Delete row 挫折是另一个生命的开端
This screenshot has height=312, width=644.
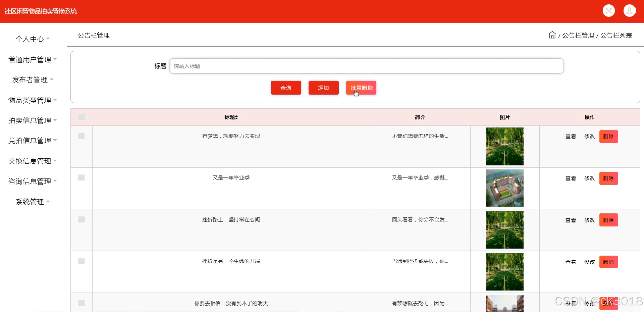point(608,262)
